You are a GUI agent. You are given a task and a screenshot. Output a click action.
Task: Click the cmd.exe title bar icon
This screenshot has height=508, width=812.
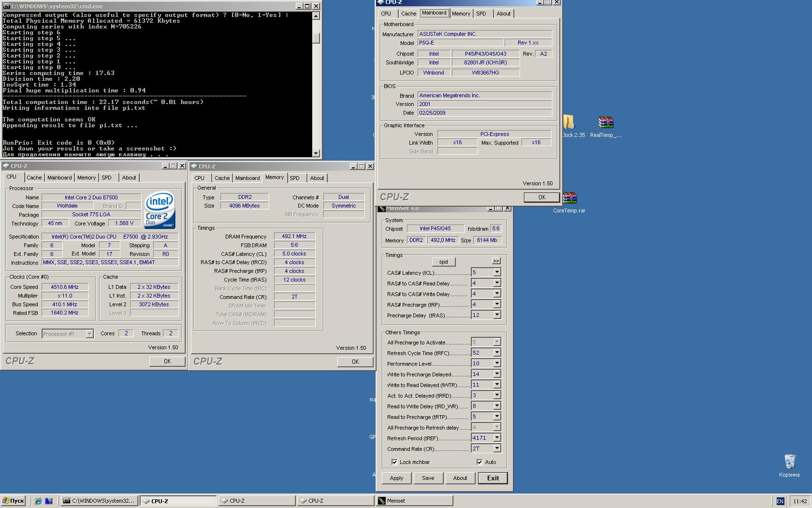click(x=6, y=6)
